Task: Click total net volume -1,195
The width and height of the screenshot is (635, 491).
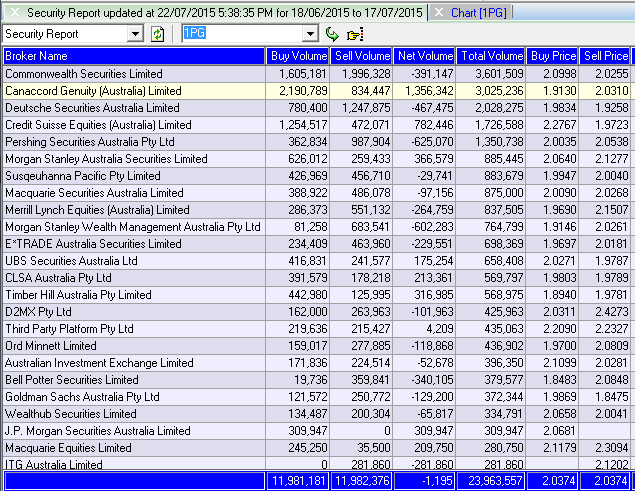Action: pyautogui.click(x=425, y=481)
